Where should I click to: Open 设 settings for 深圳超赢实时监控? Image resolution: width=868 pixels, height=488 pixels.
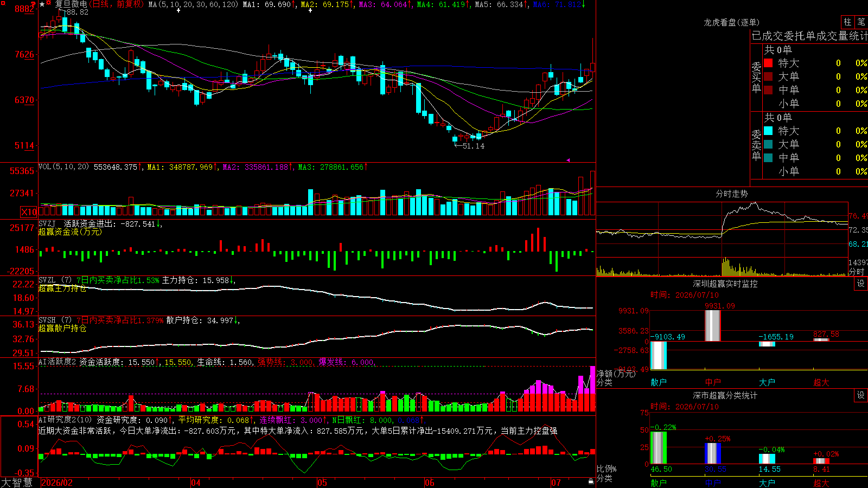[861, 284]
